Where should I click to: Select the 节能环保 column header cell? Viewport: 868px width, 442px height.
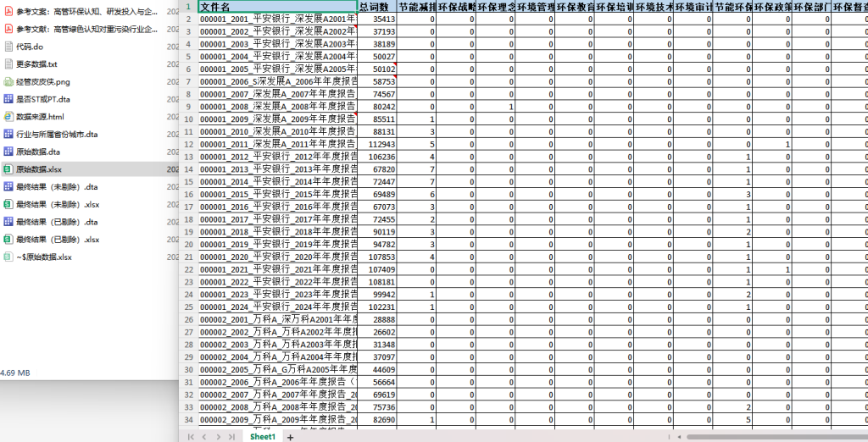pos(732,7)
